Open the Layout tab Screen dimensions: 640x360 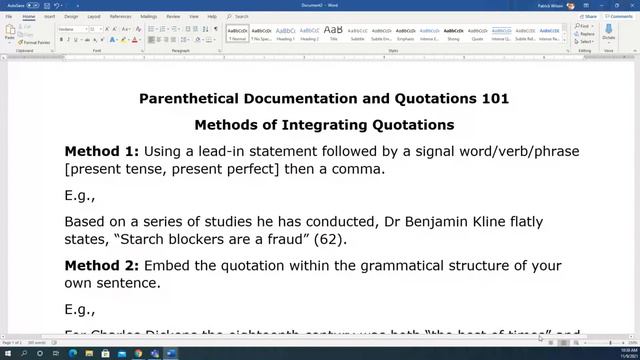tap(94, 17)
